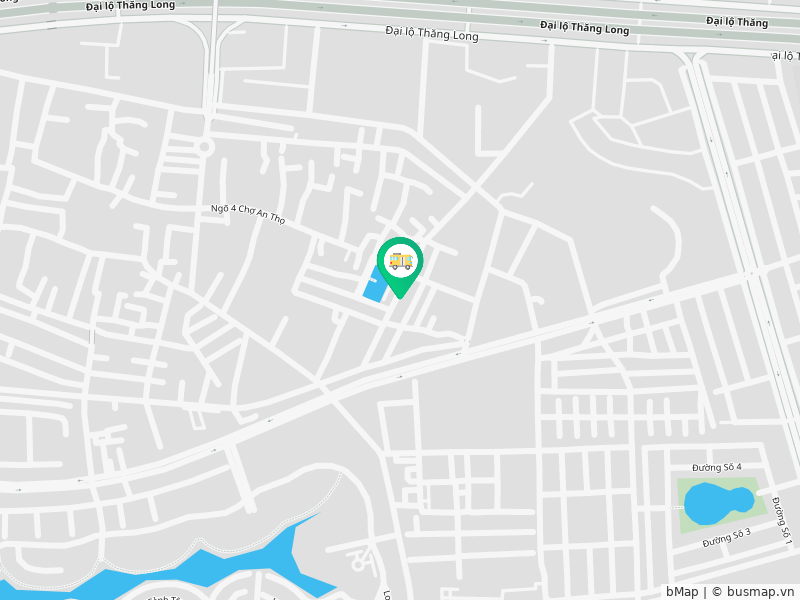Select the Ngõ 4 Chợ An Thọ street label
The width and height of the screenshot is (800, 600).
point(248,214)
